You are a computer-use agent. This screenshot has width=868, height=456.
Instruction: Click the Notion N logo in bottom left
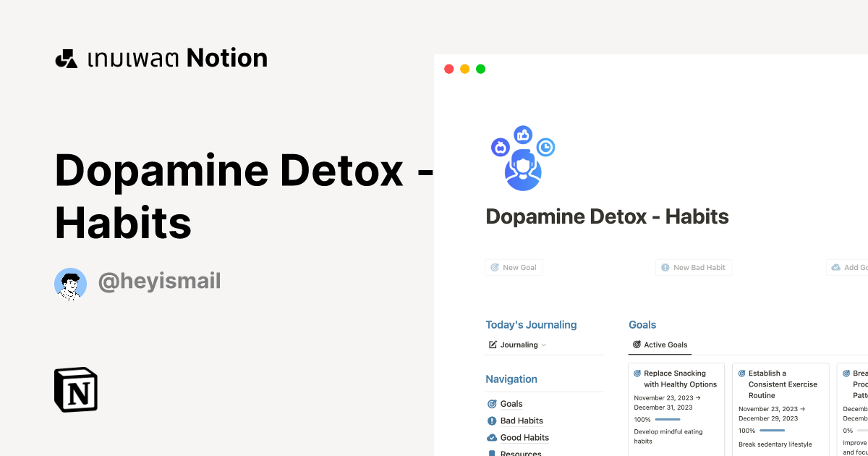(x=75, y=389)
